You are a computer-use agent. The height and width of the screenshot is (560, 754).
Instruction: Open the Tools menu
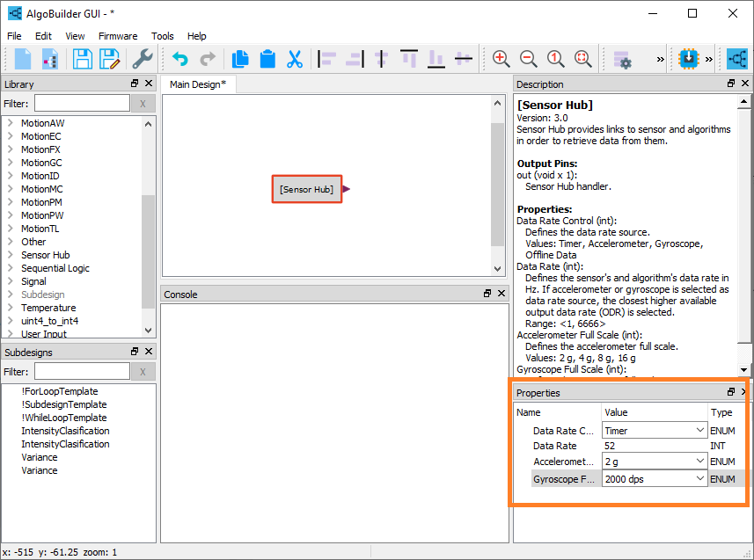(163, 36)
